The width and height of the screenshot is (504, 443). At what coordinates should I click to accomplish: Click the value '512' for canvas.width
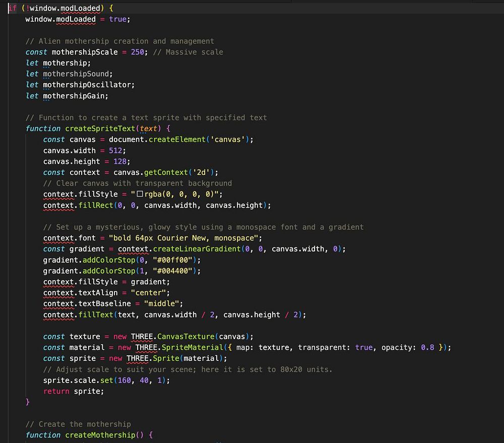point(115,151)
